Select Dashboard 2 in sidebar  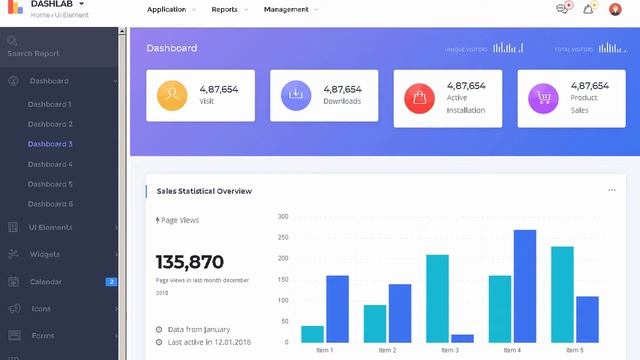tap(50, 124)
